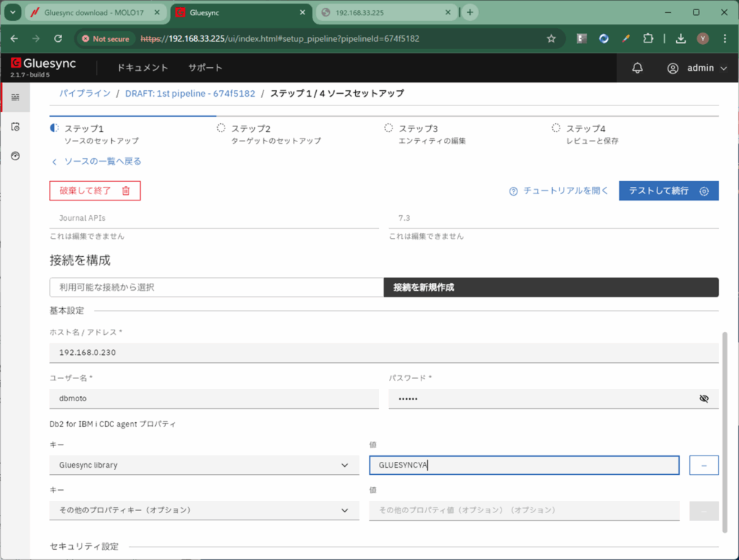Click the page vertical scrollbar
Image resolution: width=739 pixels, height=560 pixels.
tap(725, 433)
